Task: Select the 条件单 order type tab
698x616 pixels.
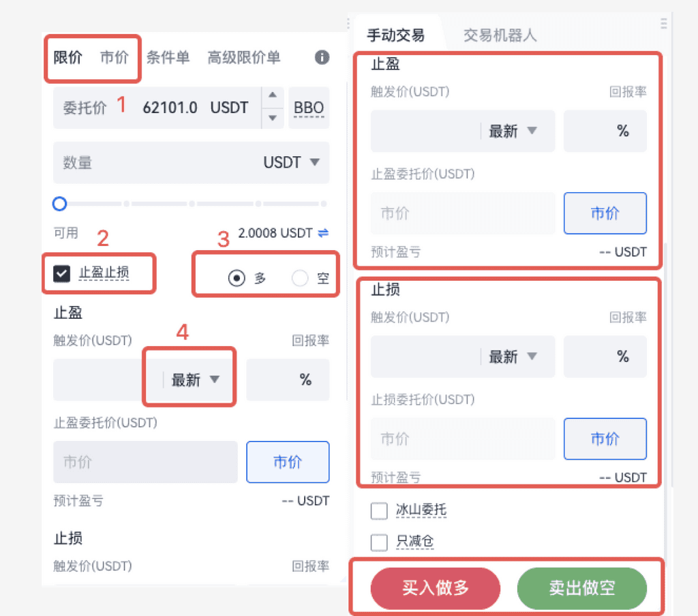Action: coord(168,57)
